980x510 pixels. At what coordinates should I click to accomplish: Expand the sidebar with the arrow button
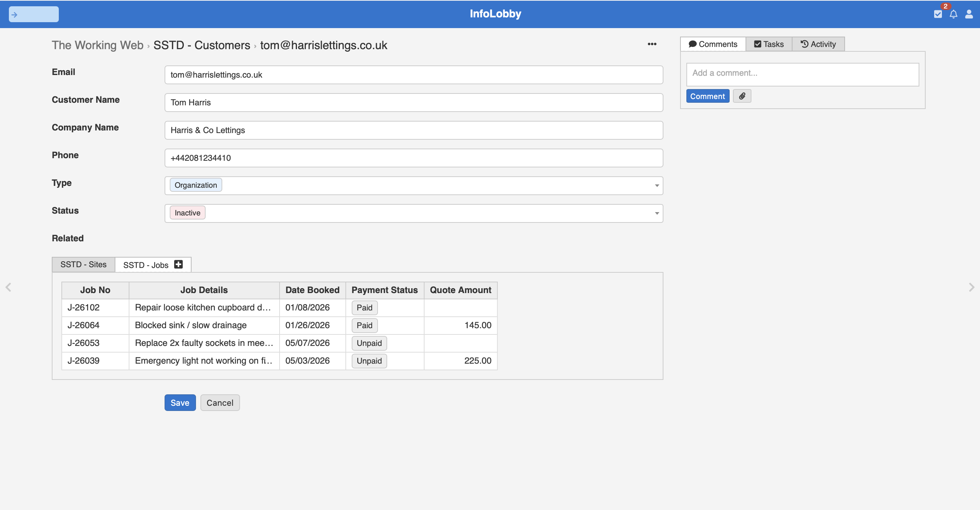pos(34,14)
